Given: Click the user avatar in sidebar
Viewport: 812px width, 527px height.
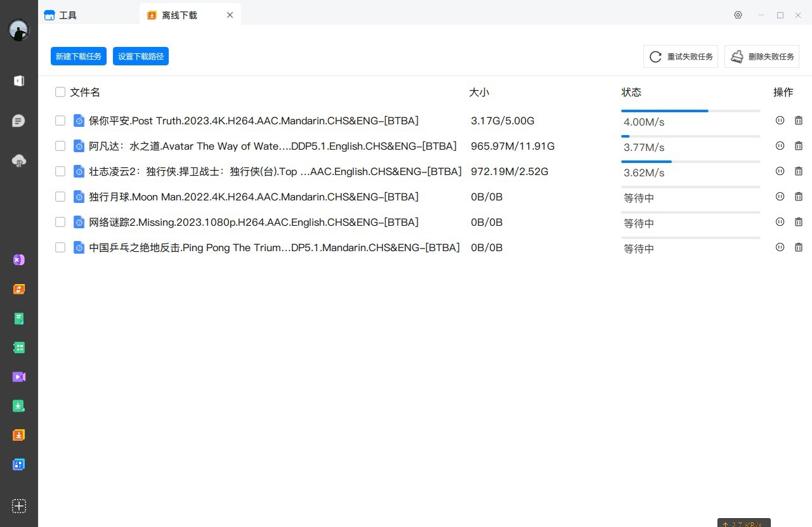Looking at the screenshot, I should [19, 30].
